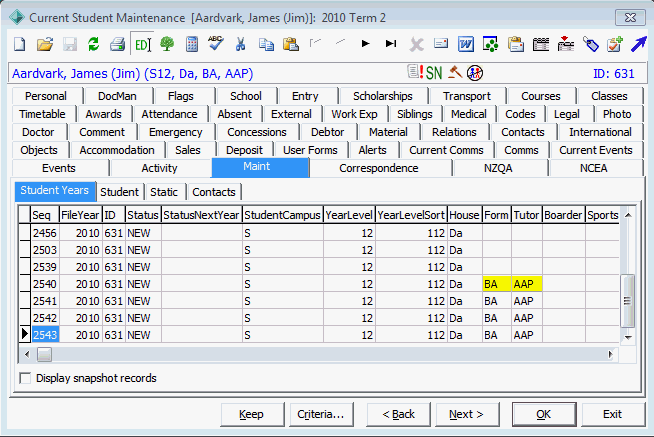
Task: Click grid vertical scrollbar down arrow
Action: point(628,337)
